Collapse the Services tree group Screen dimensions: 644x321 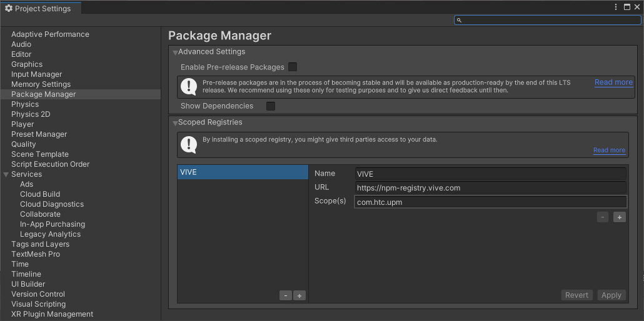6,174
